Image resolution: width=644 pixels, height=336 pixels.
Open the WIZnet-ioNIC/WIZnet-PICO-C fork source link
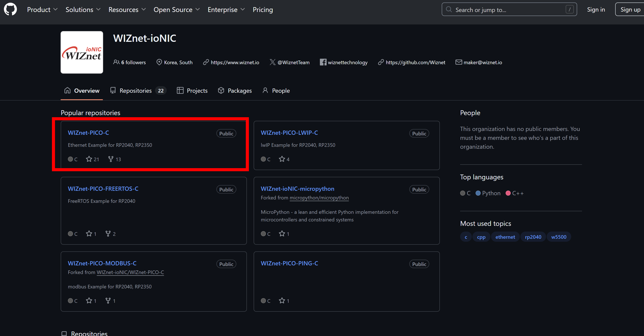click(130, 272)
